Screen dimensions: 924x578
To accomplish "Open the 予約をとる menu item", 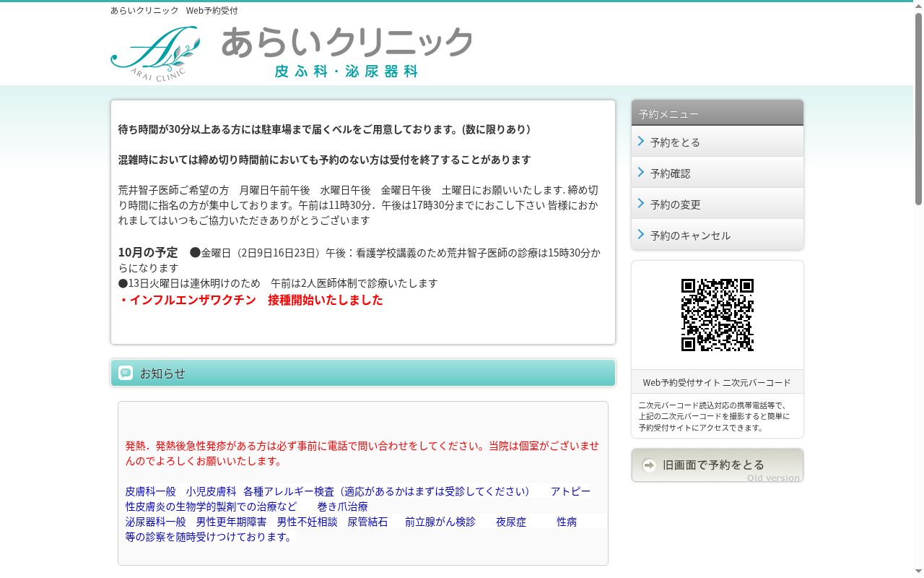I will (718, 142).
